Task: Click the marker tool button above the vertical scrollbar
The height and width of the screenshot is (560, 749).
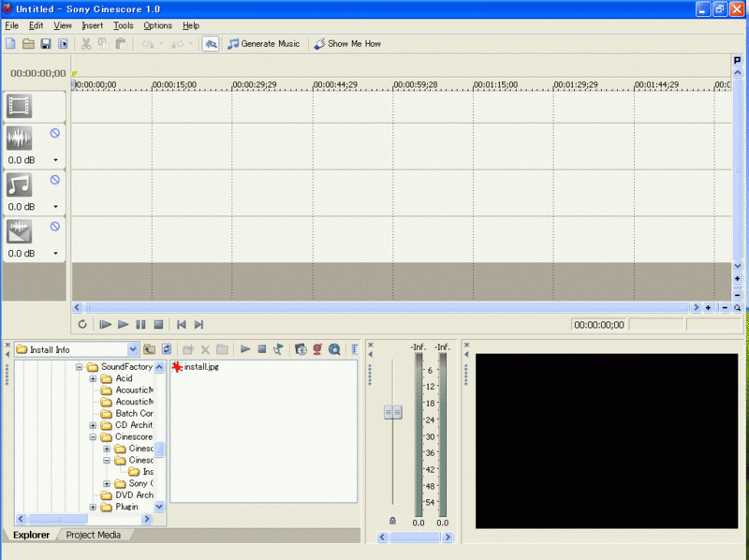Action: [x=738, y=60]
